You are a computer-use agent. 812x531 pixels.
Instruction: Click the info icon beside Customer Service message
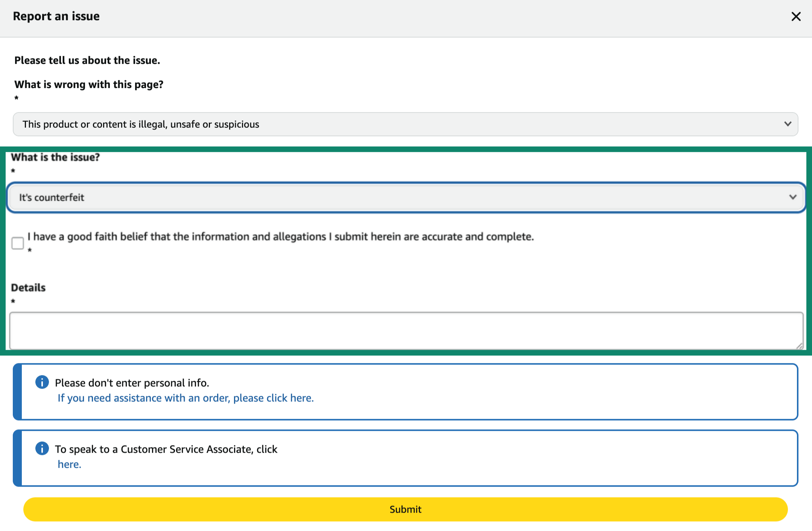42,449
